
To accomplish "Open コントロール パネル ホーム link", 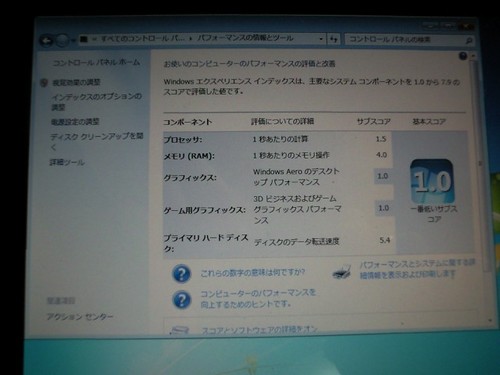I will tap(96, 62).
